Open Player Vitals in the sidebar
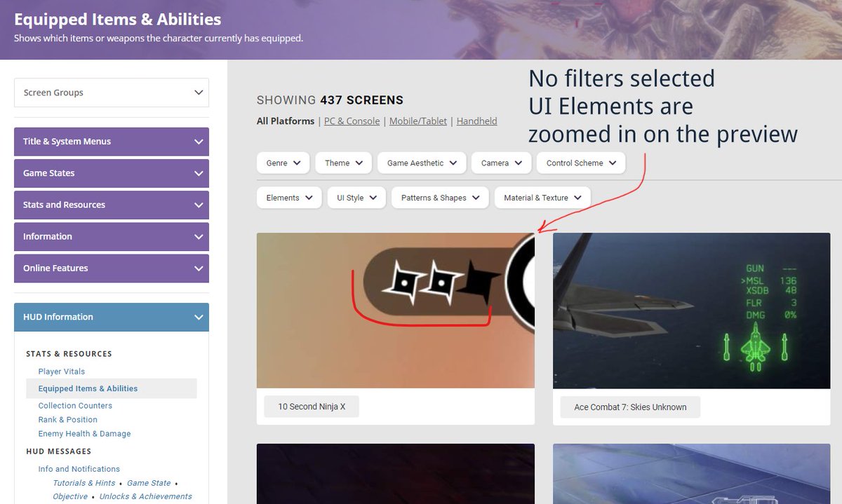Viewport: 842px width, 504px height. click(62, 372)
